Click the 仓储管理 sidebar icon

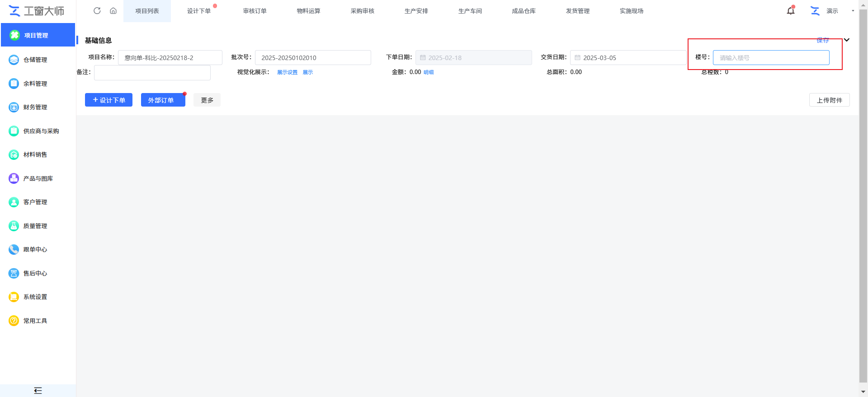click(14, 60)
